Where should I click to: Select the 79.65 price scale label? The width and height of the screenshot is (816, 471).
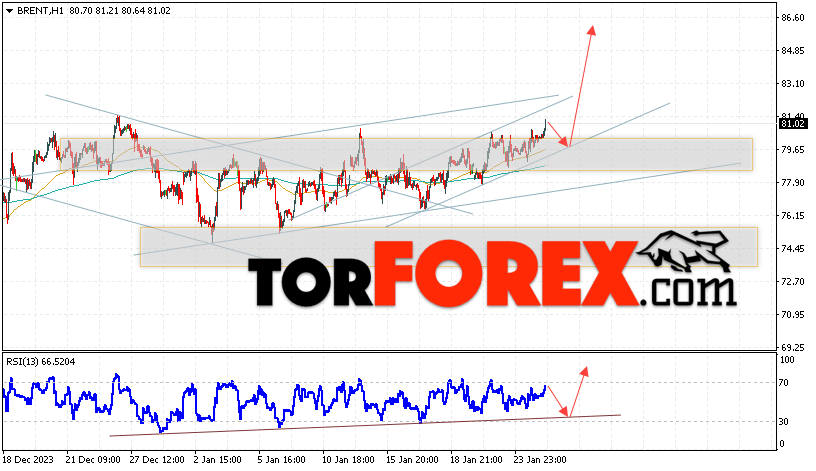coord(793,149)
